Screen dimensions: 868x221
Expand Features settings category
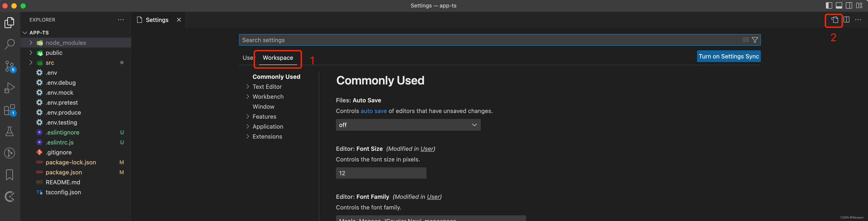click(x=248, y=117)
